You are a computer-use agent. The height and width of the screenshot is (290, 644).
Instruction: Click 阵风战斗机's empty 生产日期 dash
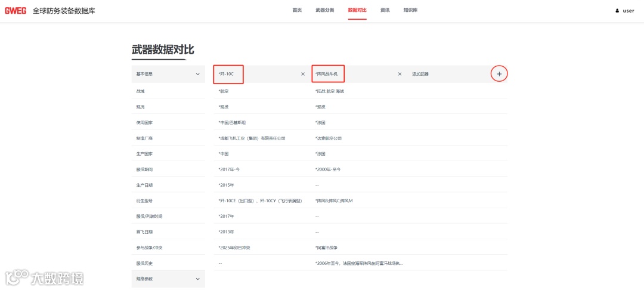317,185
